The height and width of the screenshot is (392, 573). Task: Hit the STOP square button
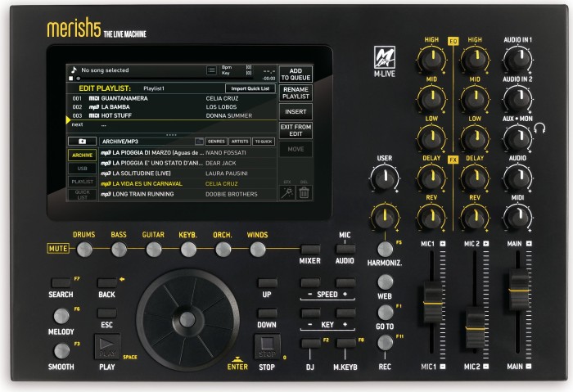click(267, 346)
